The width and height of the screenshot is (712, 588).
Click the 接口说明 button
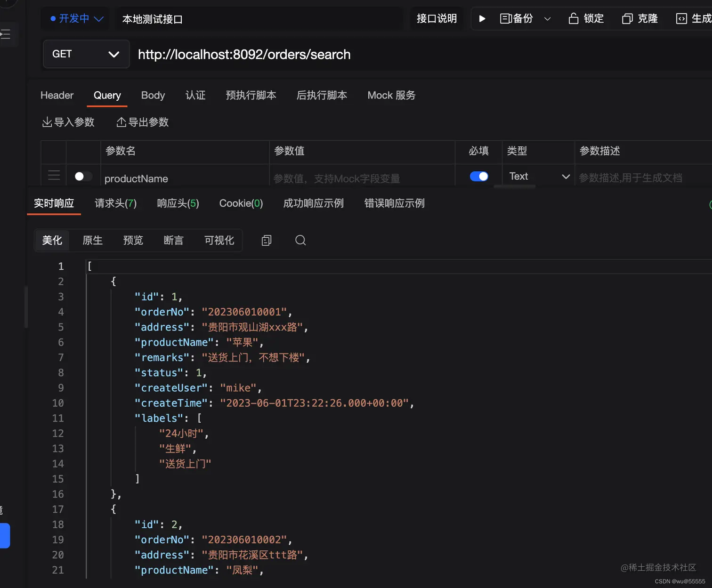(x=437, y=18)
